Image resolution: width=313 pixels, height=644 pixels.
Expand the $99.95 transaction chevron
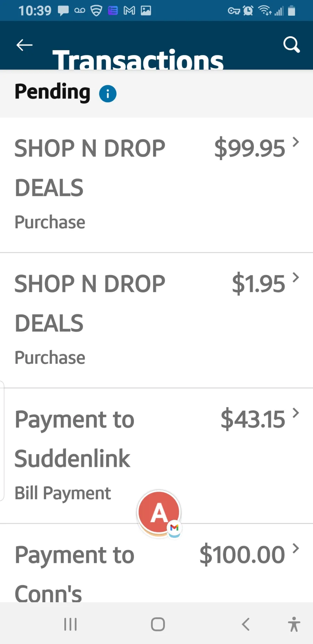coord(296,142)
